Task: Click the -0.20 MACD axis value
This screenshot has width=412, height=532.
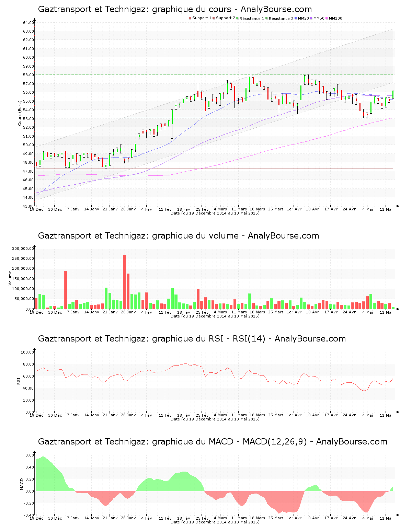Action: click(29, 503)
